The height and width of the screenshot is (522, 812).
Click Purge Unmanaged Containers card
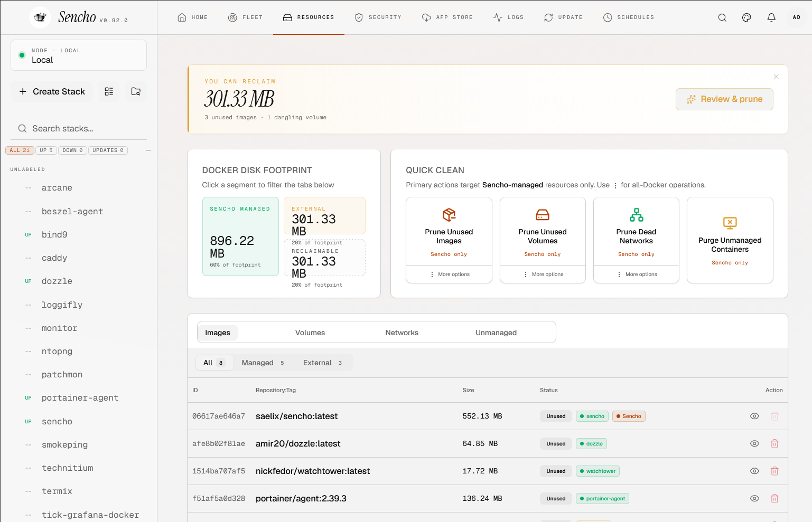(730, 240)
